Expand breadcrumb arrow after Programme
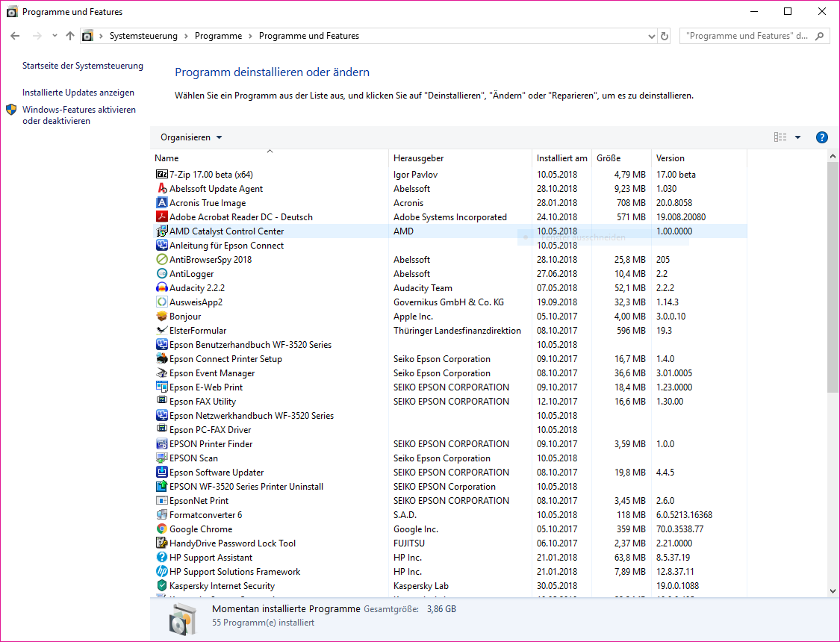Image resolution: width=840 pixels, height=642 pixels. click(250, 36)
